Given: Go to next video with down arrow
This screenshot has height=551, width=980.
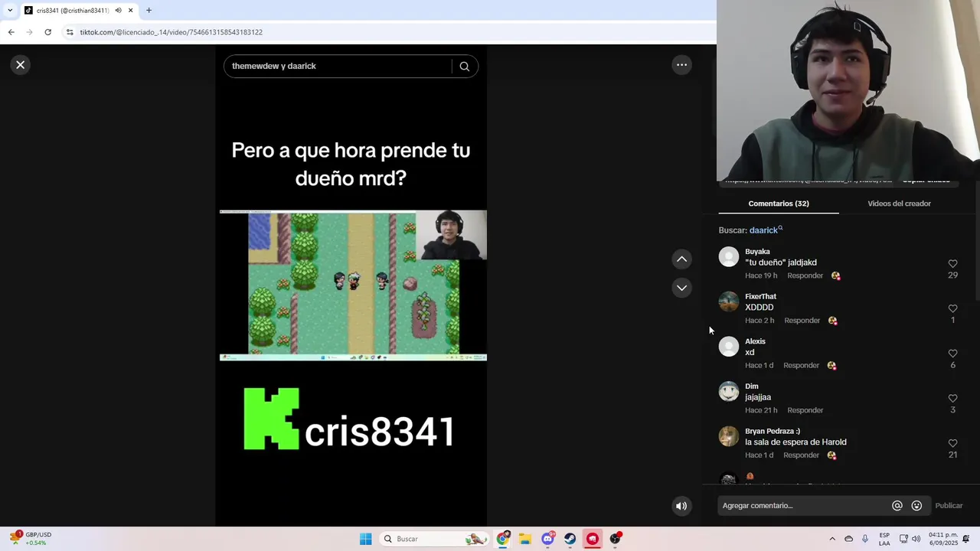Looking at the screenshot, I should pos(681,288).
